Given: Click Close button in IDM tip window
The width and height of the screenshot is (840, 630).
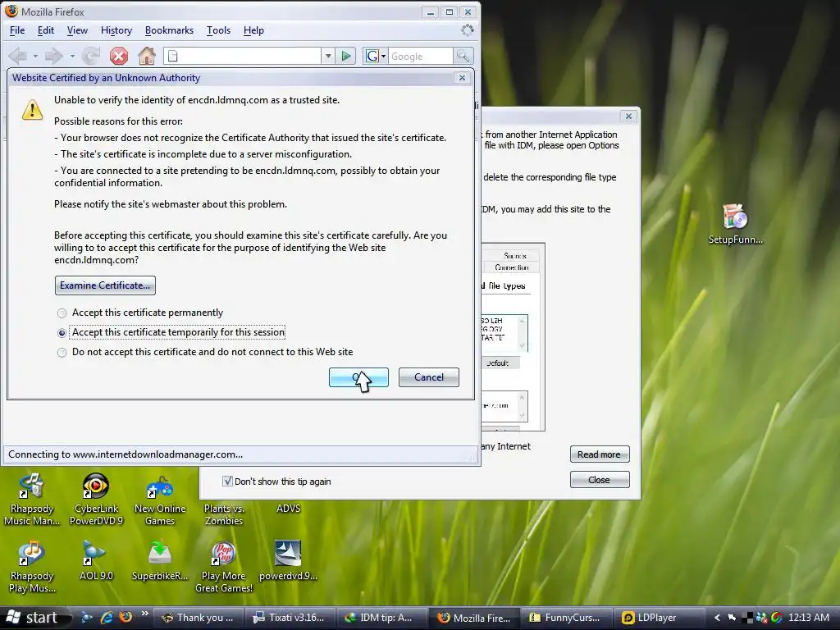Looking at the screenshot, I should (600, 480).
